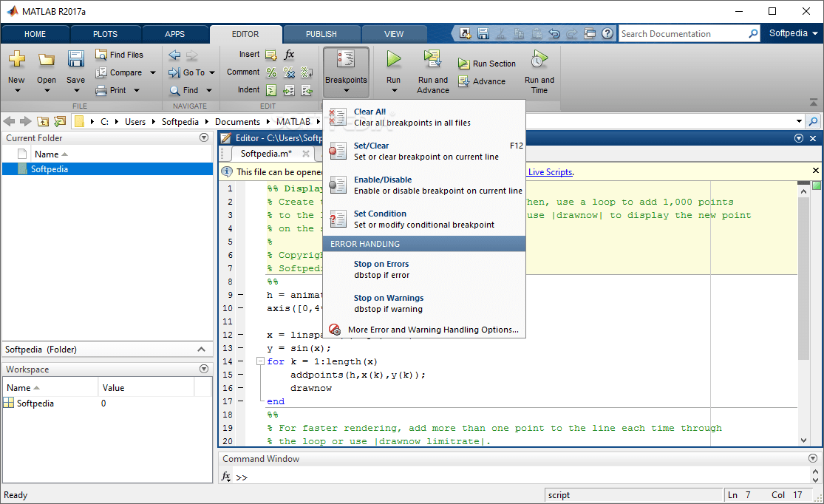
Task: Open the Softpedia account dropdown
Action: 794,33
